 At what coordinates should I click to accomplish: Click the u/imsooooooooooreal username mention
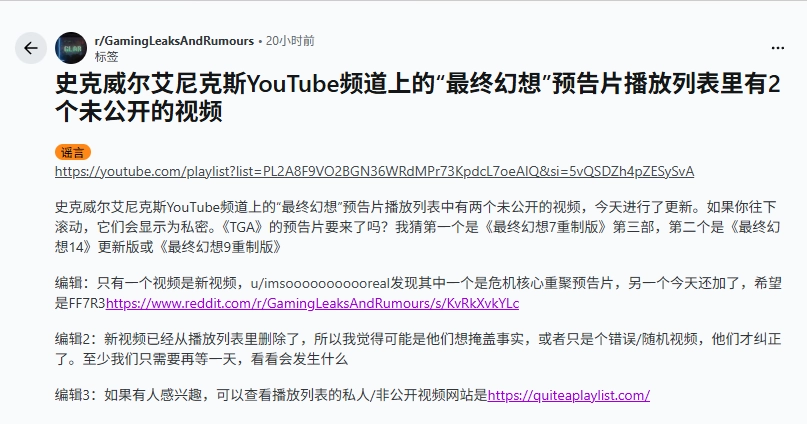pyautogui.click(x=320, y=283)
